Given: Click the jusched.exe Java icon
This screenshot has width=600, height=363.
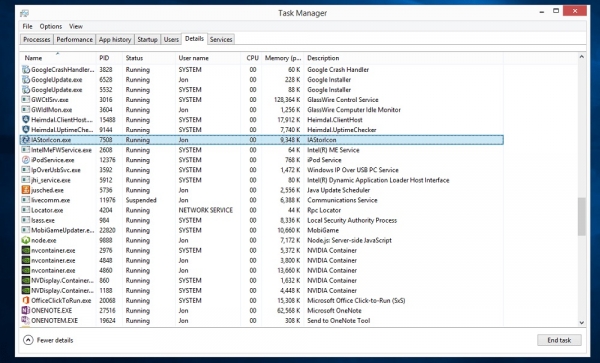Looking at the screenshot, I should click(x=26, y=190).
